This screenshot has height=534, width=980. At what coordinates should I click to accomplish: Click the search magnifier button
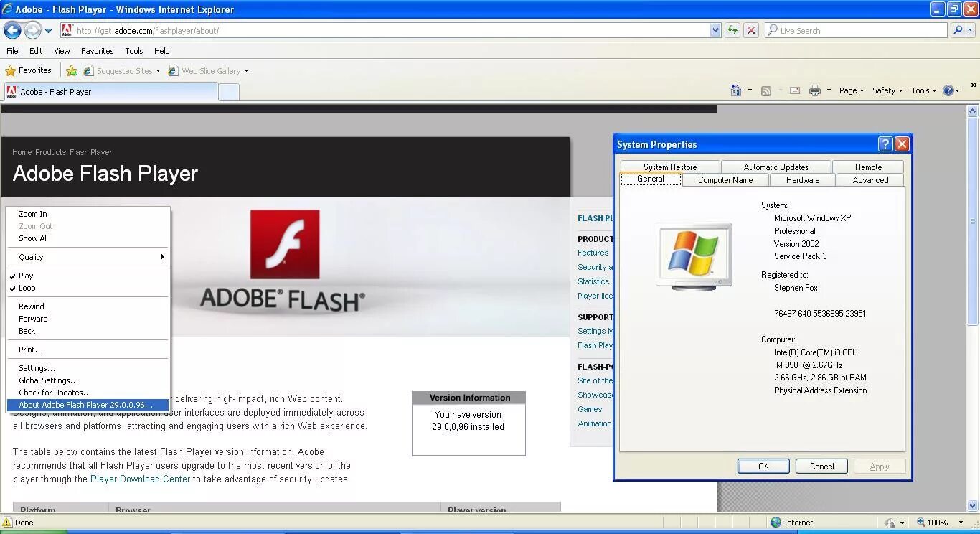957,30
